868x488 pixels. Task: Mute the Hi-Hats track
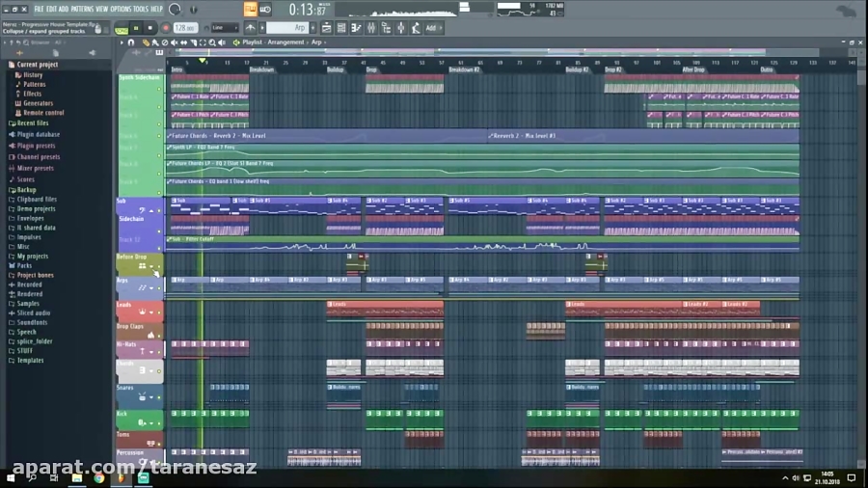tap(159, 352)
